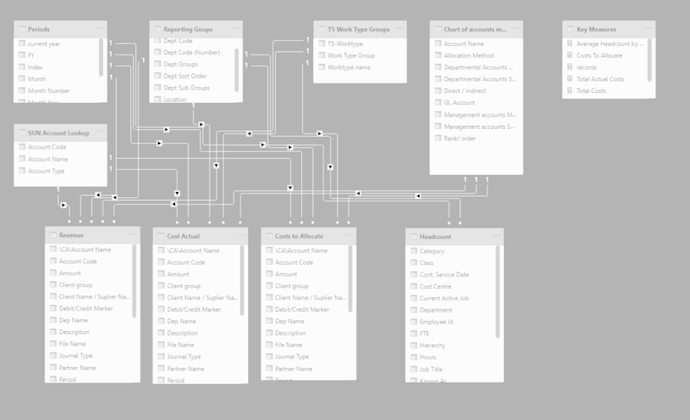Open the Revenue table options ellipsis

pos(132,234)
